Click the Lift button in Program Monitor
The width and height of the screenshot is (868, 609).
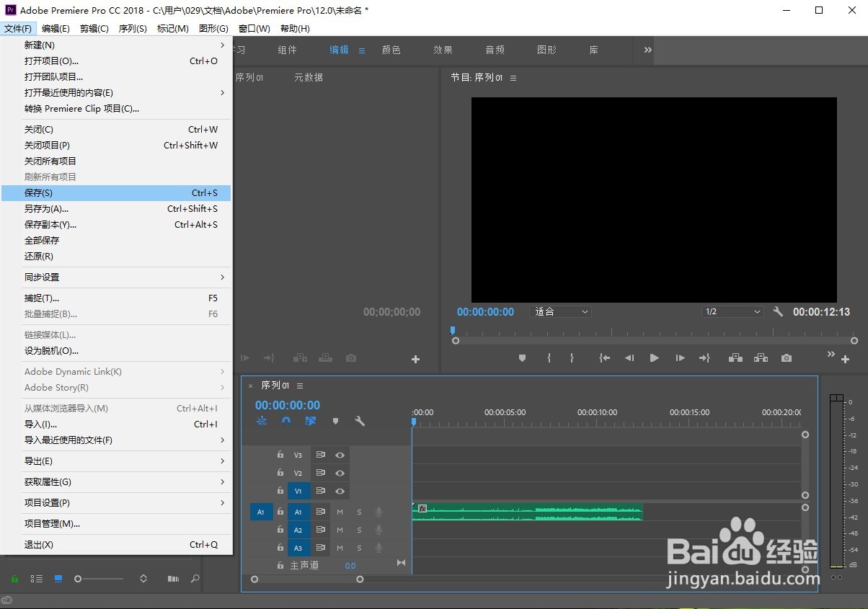click(x=735, y=358)
